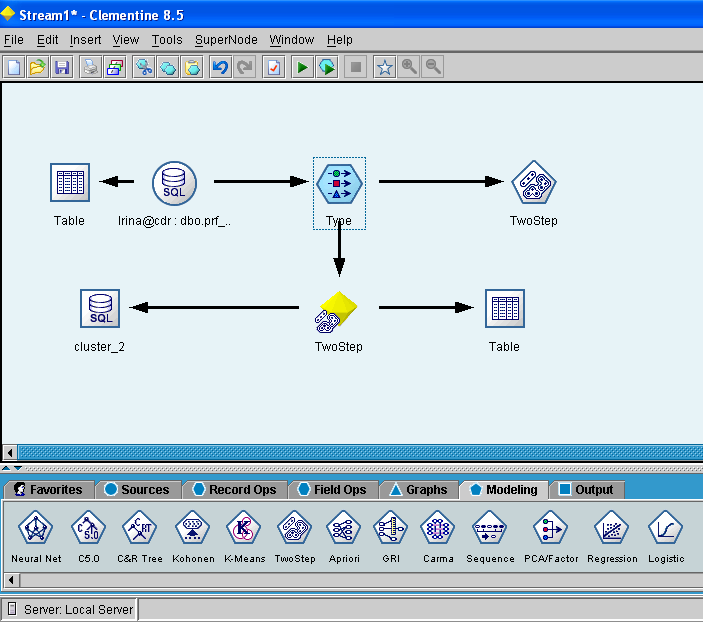Redo the last undone action
The width and height of the screenshot is (703, 622).
point(245,67)
